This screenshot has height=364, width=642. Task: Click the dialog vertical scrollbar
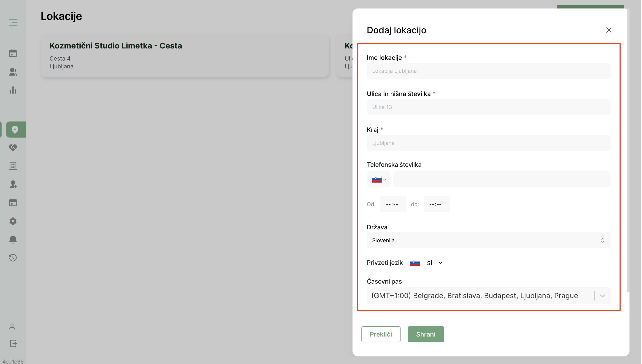[628, 150]
